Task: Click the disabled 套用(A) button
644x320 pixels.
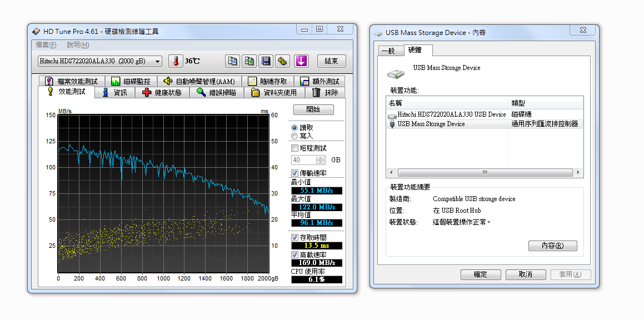Action: (571, 274)
